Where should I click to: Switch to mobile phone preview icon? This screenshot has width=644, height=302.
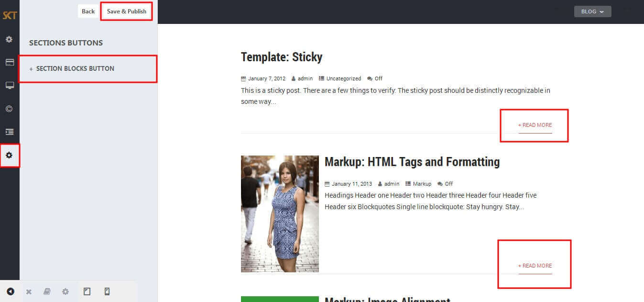[x=107, y=291]
